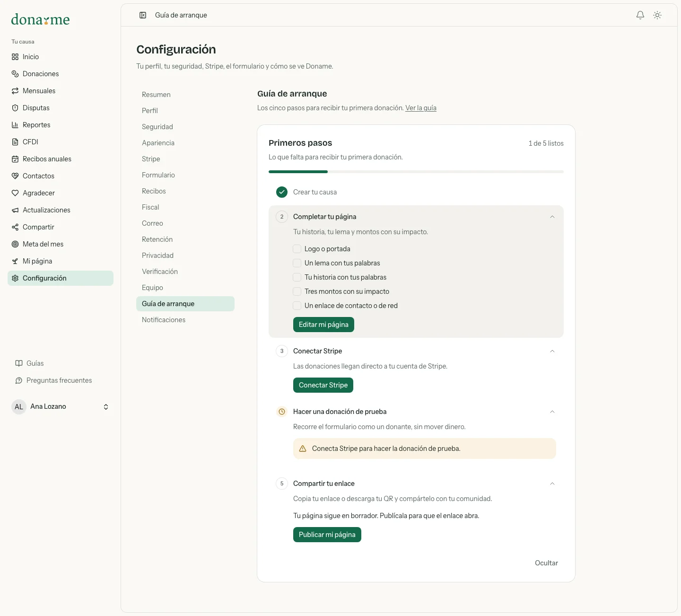681x616 pixels.
Task: Click the Mensuales repeat arrows icon
Action: 15,91
